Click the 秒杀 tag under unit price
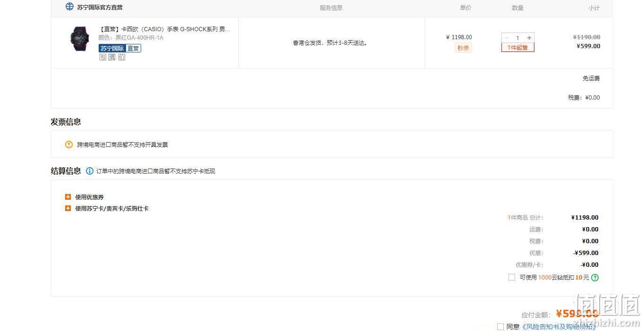This screenshot has height=331, width=644. [x=463, y=48]
